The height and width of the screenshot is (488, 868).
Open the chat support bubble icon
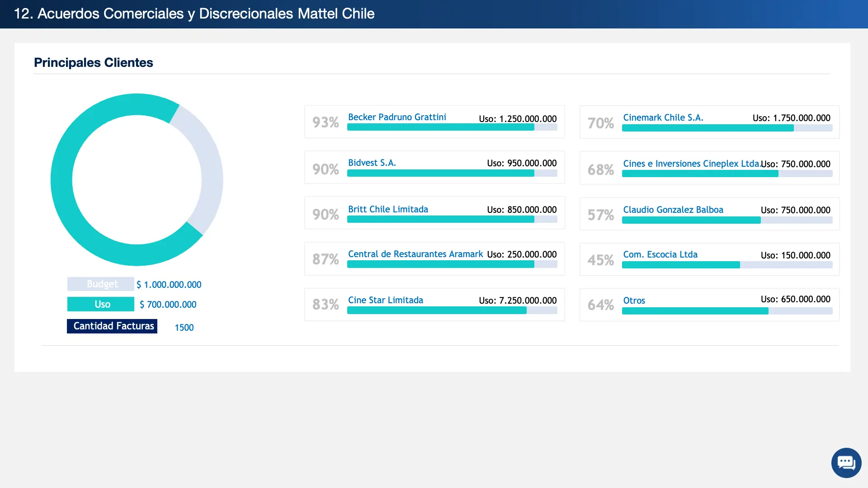846,463
